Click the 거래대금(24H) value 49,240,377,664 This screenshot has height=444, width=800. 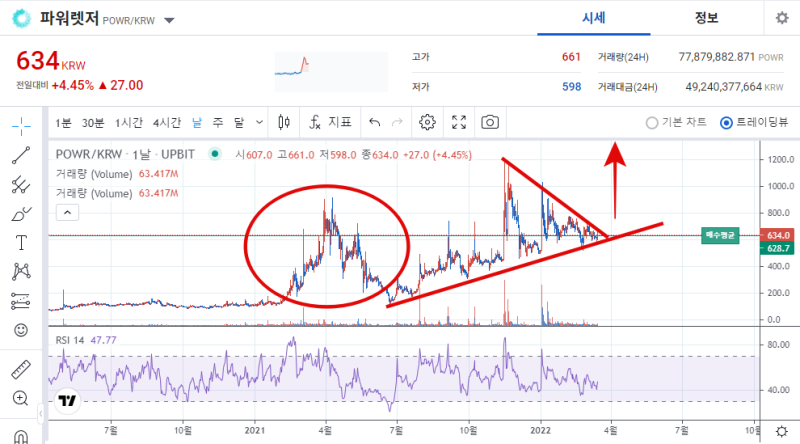(723, 87)
